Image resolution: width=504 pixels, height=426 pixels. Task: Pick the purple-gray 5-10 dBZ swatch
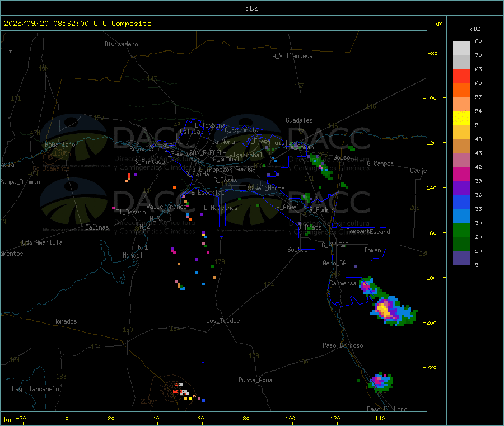pos(461,258)
